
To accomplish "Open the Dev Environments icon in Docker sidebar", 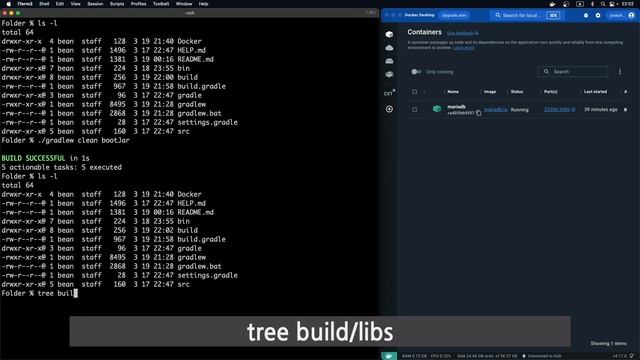I will (389, 74).
